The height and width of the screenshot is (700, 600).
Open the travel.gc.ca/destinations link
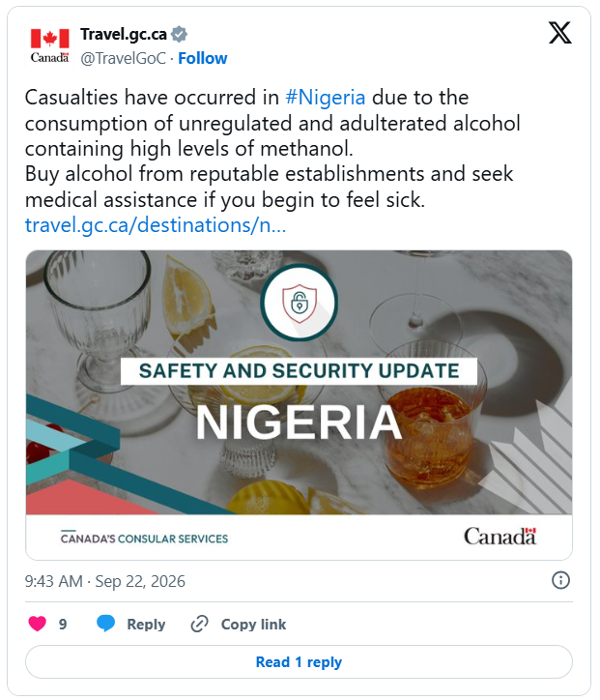156,225
